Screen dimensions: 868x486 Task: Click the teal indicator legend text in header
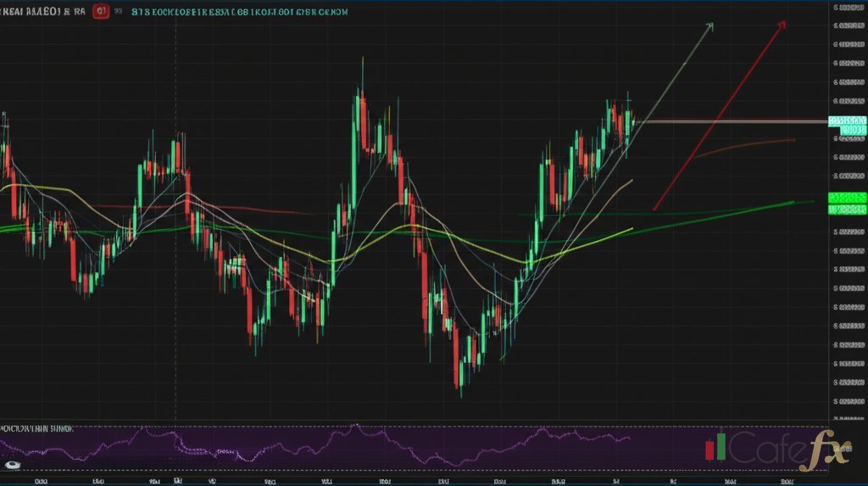tap(239, 12)
